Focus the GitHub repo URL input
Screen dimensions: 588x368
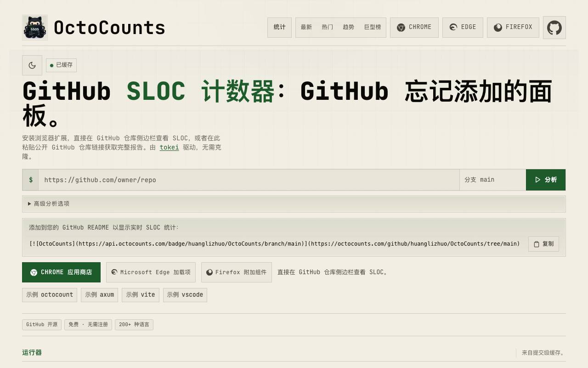pyautogui.click(x=249, y=180)
